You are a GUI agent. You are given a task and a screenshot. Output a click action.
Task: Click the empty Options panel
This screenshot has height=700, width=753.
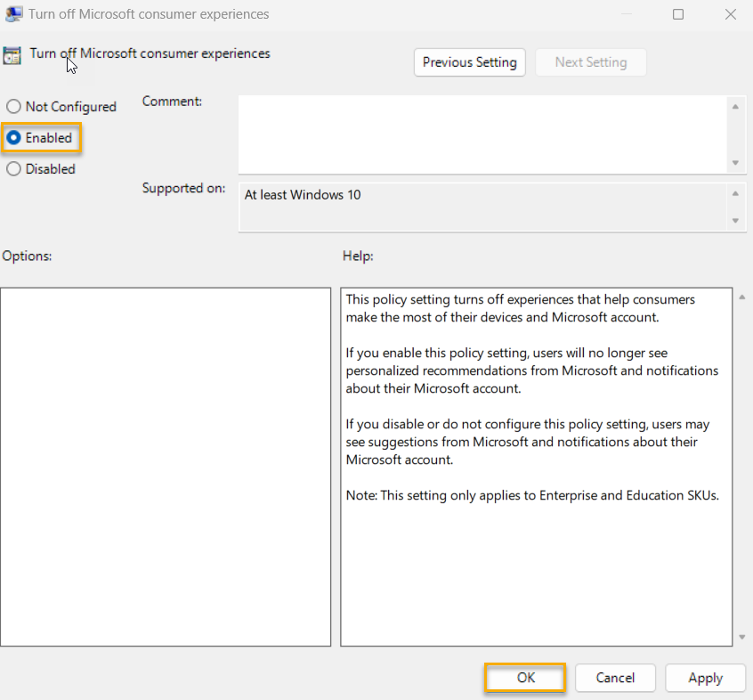tap(166, 463)
